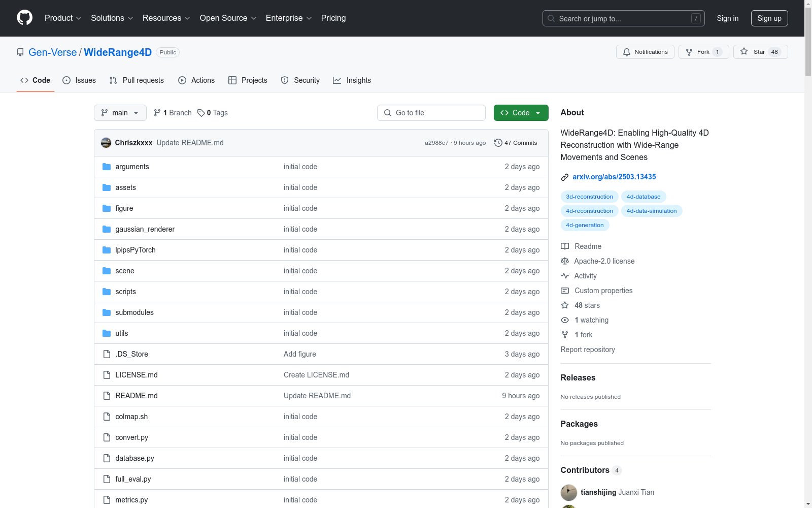Viewport: 812px width, 508px height.
Task: Switch to the Pull requests tab
Action: (x=137, y=80)
